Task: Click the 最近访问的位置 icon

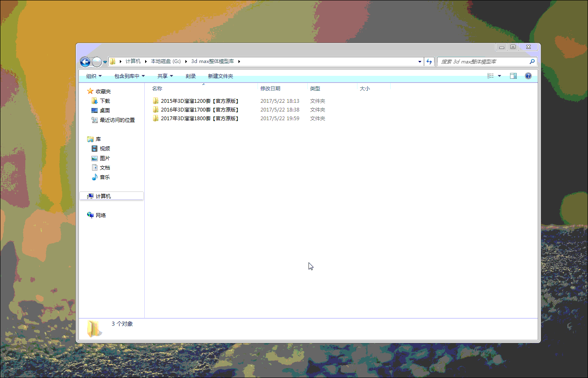Action: (x=95, y=120)
